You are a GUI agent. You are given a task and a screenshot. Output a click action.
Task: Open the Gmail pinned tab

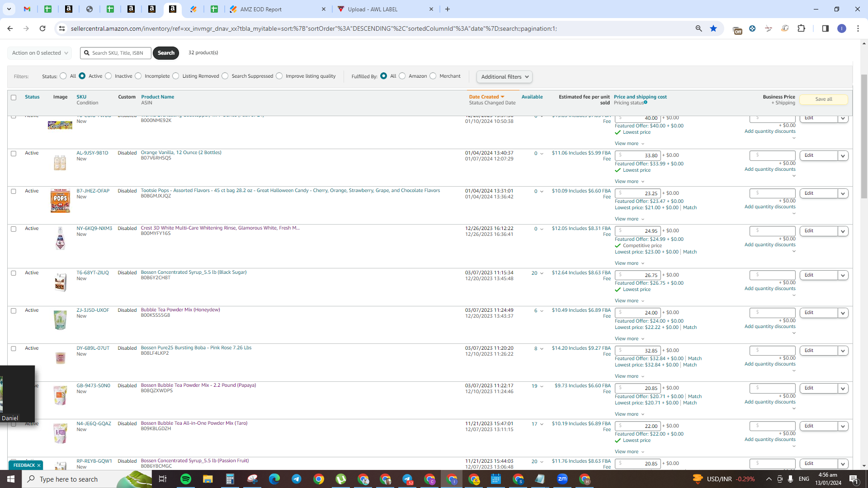coord(27,9)
